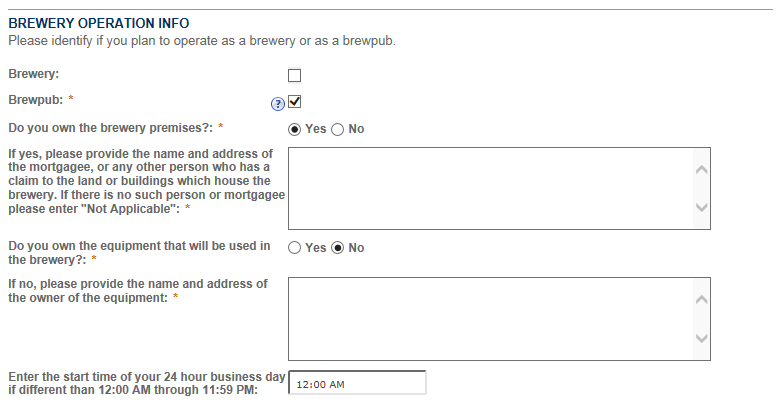The width and height of the screenshot is (780, 409).
Task: Click the "Do you own the brewery premises?" label
Action: coord(110,128)
